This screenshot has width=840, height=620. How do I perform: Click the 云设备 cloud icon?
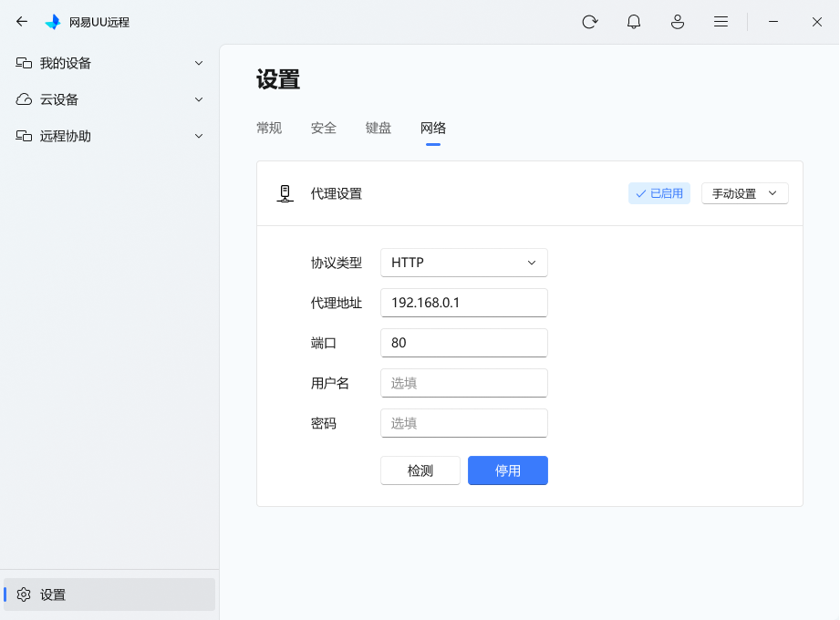(x=24, y=99)
